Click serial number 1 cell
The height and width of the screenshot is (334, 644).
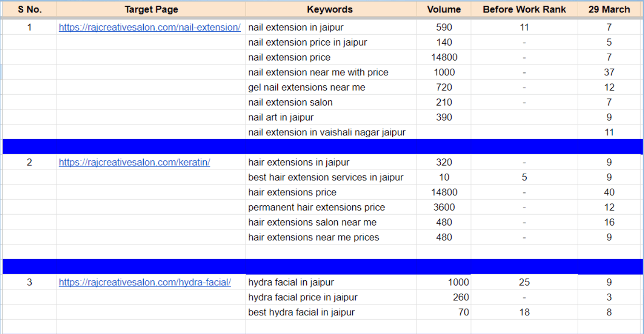coord(29,27)
